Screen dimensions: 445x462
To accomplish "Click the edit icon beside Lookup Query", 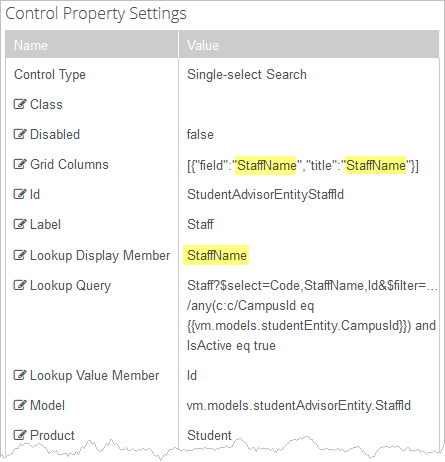I will tap(20, 285).
